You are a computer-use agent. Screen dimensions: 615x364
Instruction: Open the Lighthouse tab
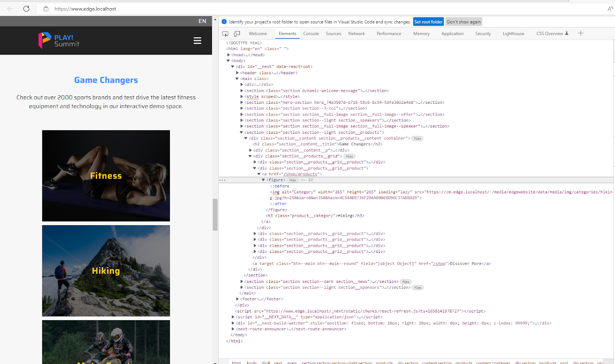[514, 34]
